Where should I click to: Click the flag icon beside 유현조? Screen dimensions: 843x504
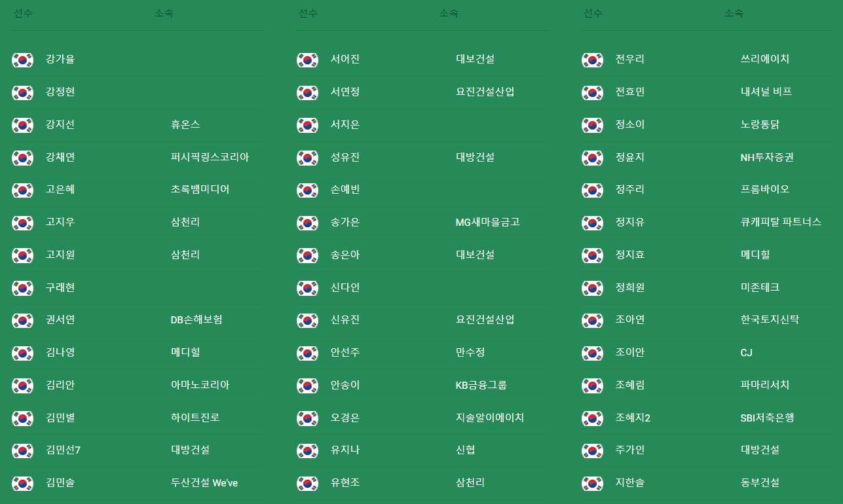307,484
